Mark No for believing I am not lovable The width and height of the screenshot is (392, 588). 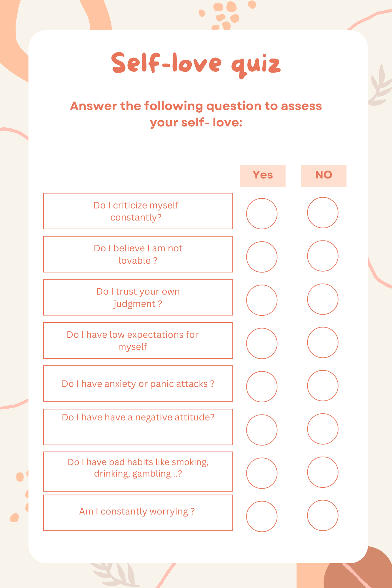(323, 256)
